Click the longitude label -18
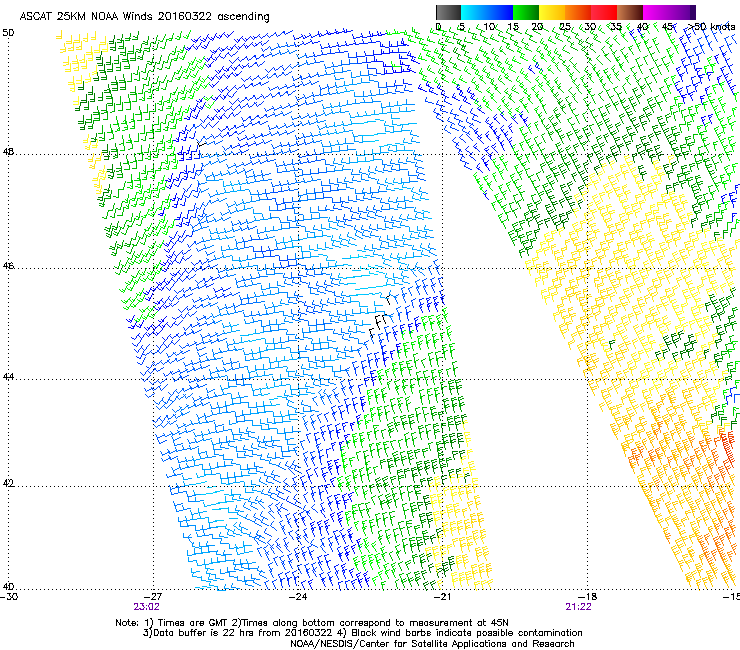 click(588, 597)
